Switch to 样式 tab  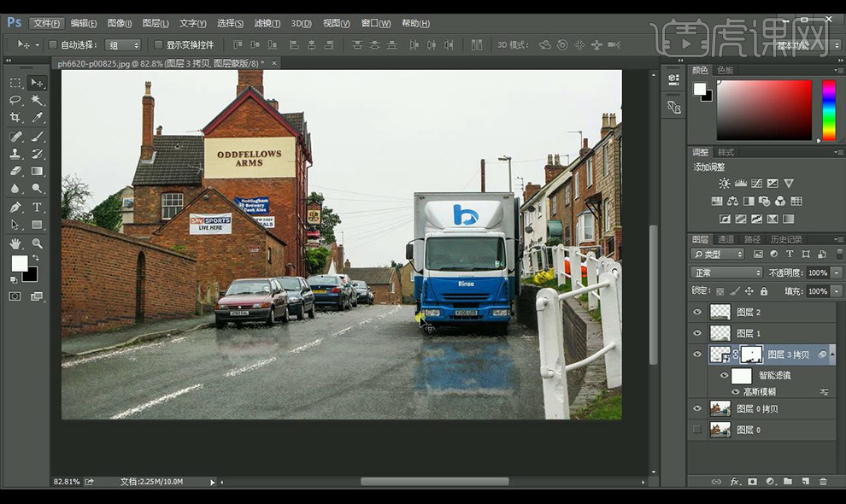tap(726, 152)
